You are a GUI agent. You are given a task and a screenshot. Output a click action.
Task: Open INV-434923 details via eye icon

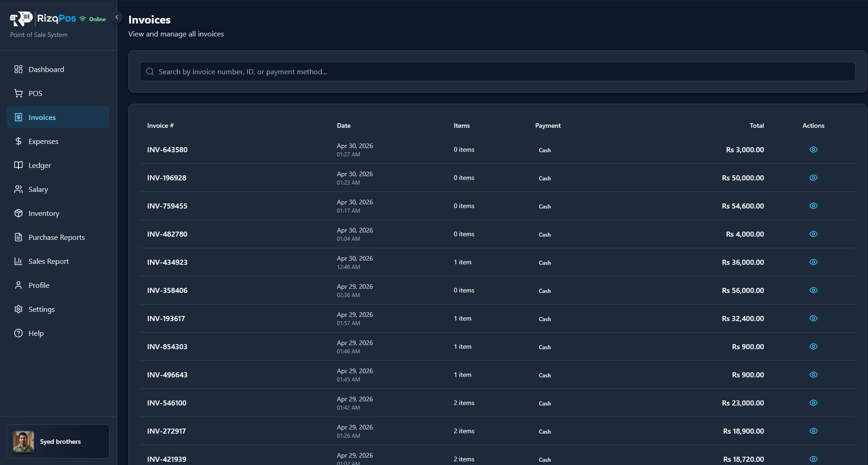point(813,262)
